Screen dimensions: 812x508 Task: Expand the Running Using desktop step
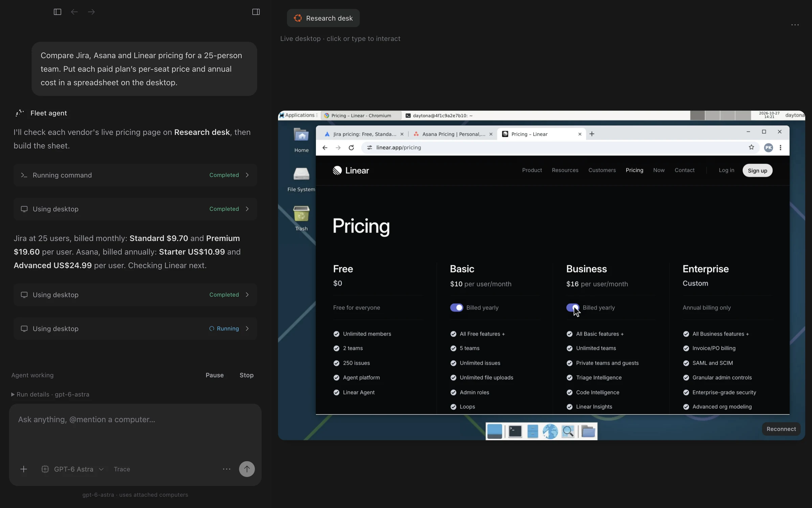point(135,329)
